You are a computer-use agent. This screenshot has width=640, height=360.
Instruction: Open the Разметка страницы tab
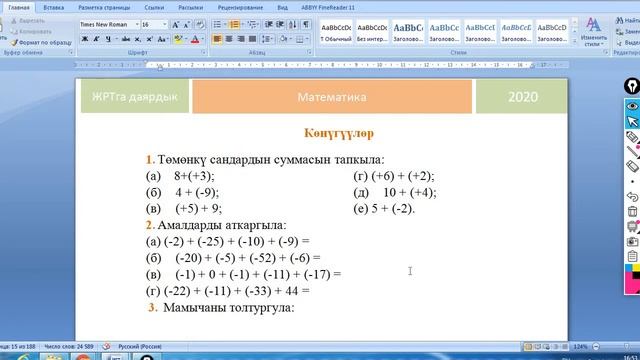(x=104, y=7)
